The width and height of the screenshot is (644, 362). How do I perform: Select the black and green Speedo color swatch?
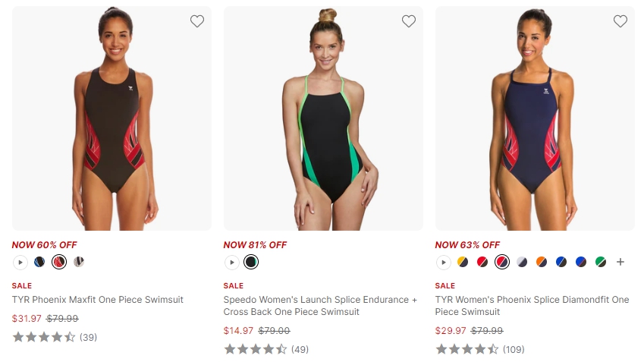point(251,263)
